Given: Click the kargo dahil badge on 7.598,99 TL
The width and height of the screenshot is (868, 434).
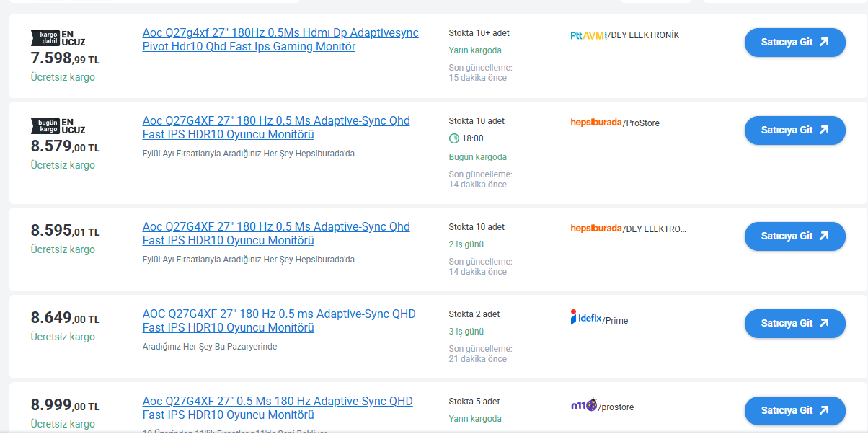Looking at the screenshot, I should [x=44, y=37].
